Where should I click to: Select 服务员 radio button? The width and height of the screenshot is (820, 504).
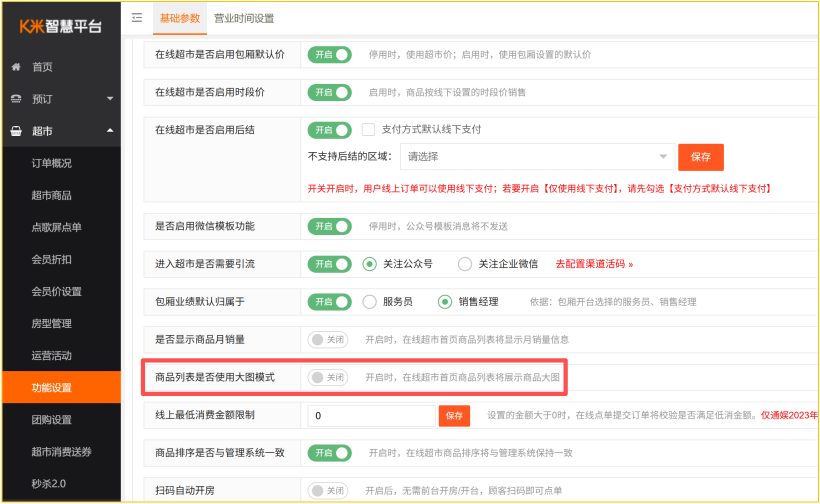[369, 301]
